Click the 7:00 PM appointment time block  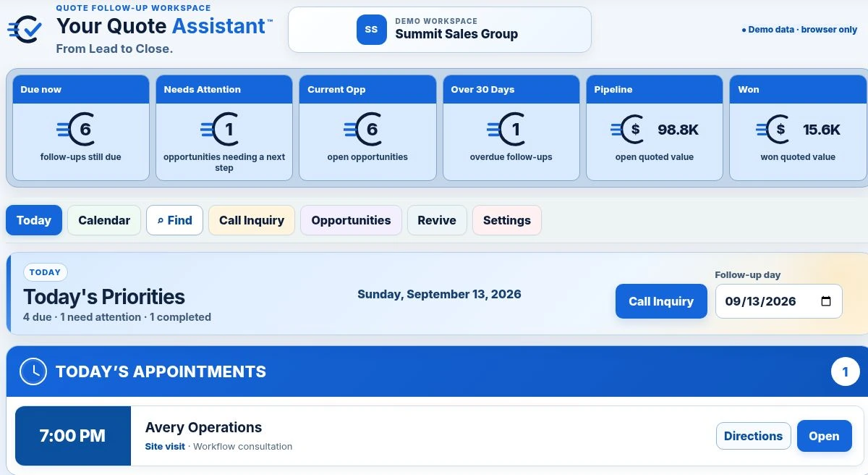pyautogui.click(x=72, y=436)
